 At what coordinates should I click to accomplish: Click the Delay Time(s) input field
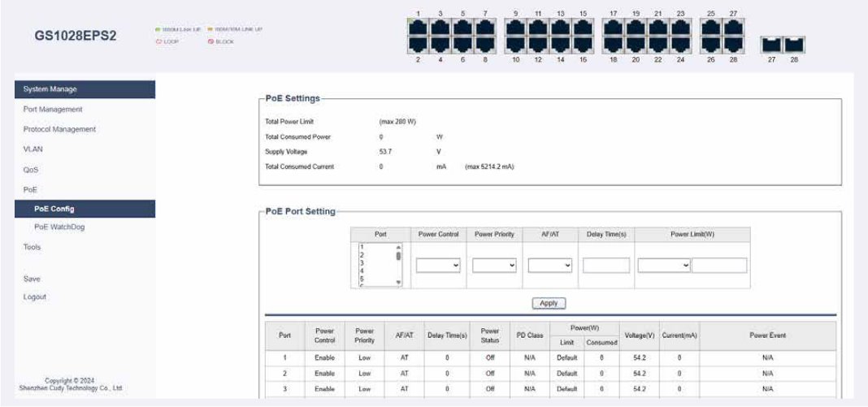pos(606,266)
